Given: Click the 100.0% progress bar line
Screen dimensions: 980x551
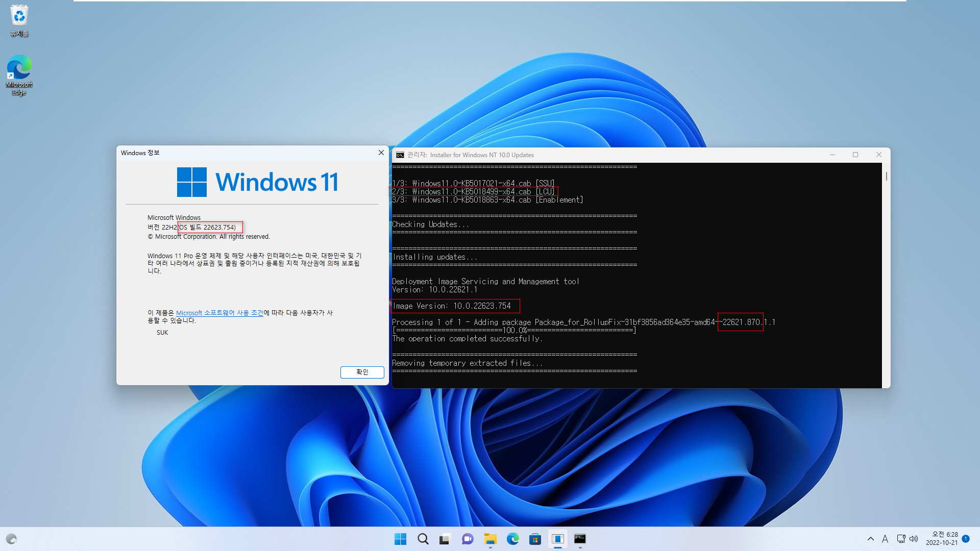Looking at the screenshot, I should click(x=514, y=331).
